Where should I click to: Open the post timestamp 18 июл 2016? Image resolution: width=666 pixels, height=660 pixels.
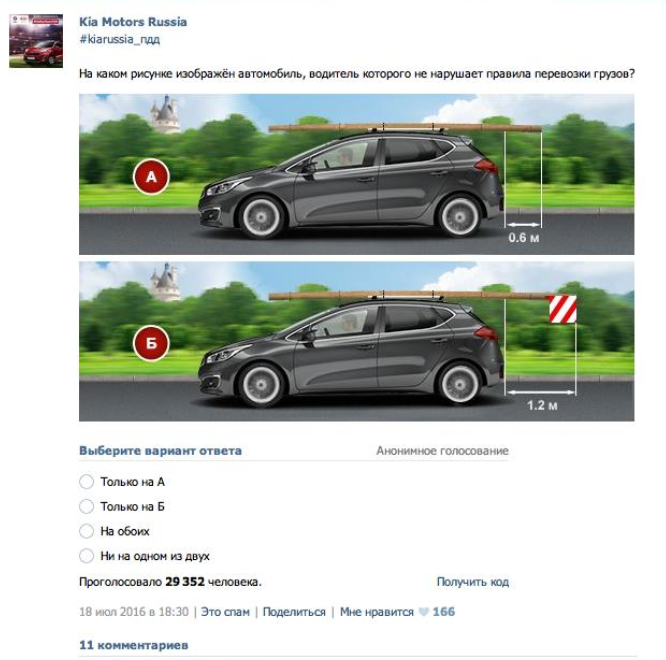pyautogui.click(x=134, y=612)
